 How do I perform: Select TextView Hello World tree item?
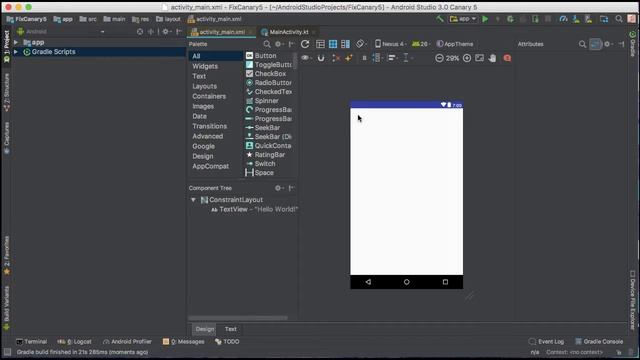pyautogui.click(x=254, y=209)
